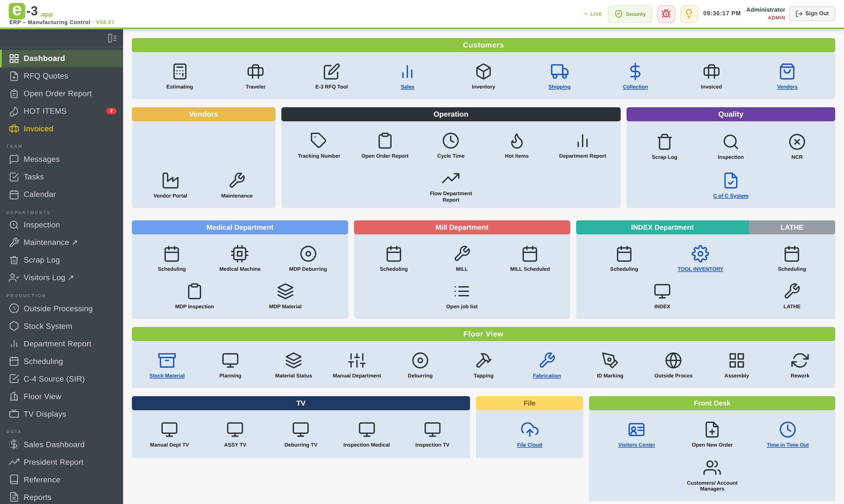This screenshot has height=504, width=844.
Task: Click Open New Order in Front Desk
Action: (712, 435)
